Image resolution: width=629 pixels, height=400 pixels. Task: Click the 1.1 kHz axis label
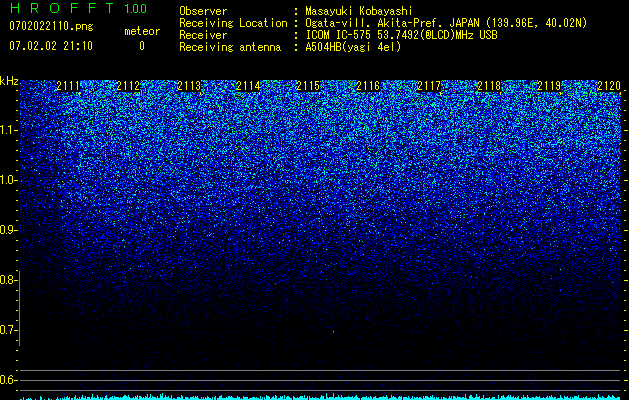click(8, 130)
